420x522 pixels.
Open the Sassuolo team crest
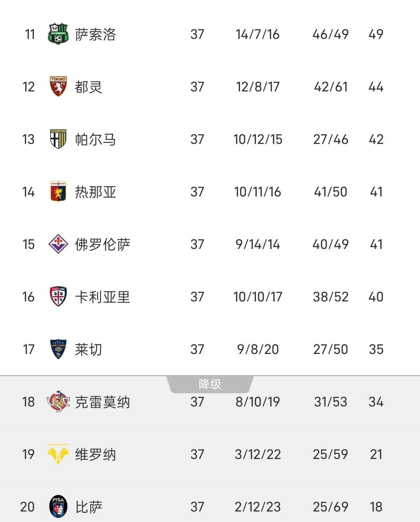tap(58, 34)
